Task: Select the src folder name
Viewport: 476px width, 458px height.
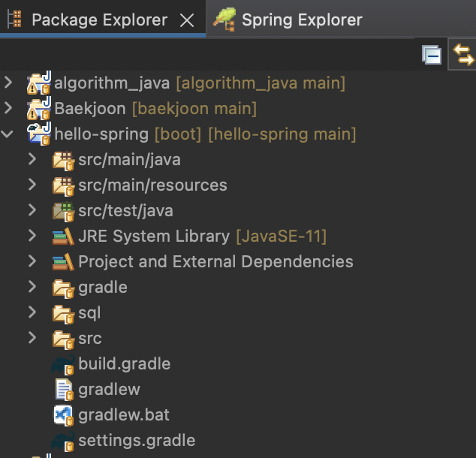Action: (90, 338)
